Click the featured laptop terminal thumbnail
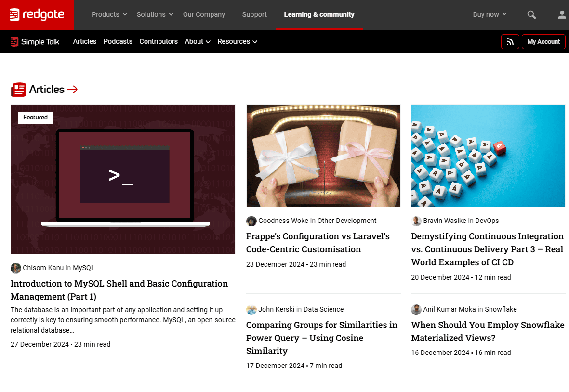The height and width of the screenshot is (392, 569). pos(123,179)
